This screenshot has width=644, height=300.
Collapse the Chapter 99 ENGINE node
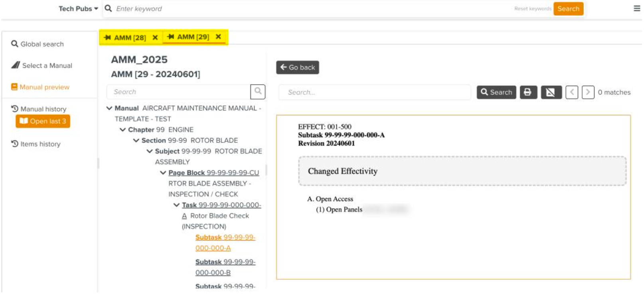click(x=123, y=130)
